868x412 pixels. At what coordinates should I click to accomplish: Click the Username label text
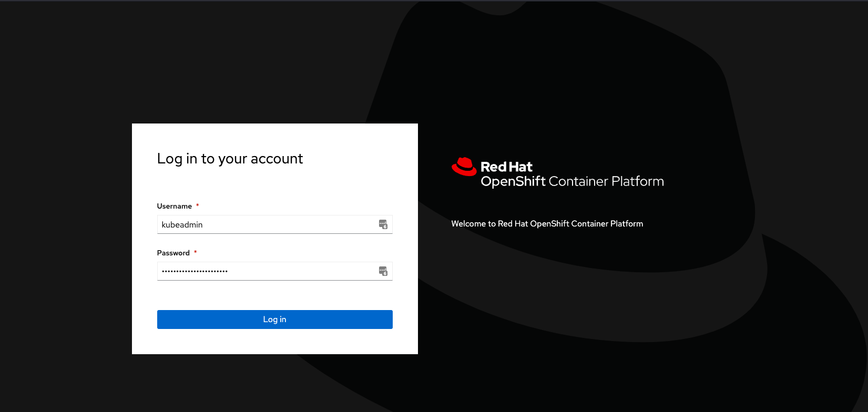[x=174, y=206]
